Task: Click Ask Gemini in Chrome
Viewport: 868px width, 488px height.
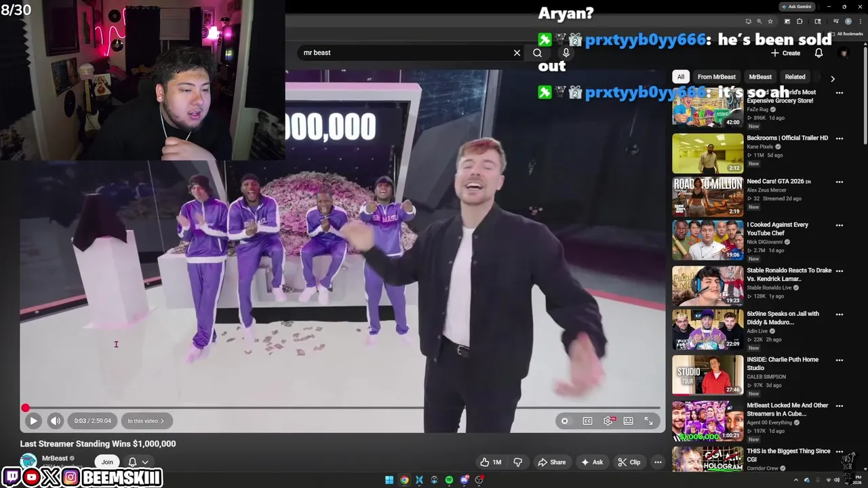Action: click(x=796, y=6)
